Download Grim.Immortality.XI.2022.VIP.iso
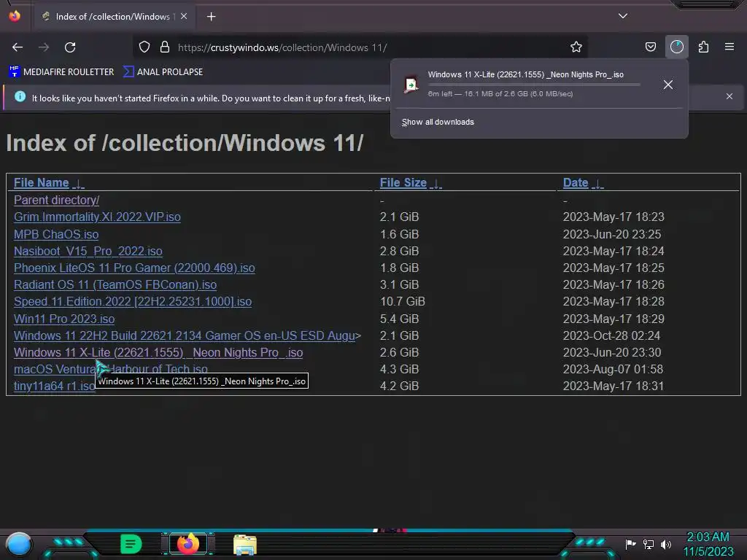Screen dimensions: 747x560 97,217
